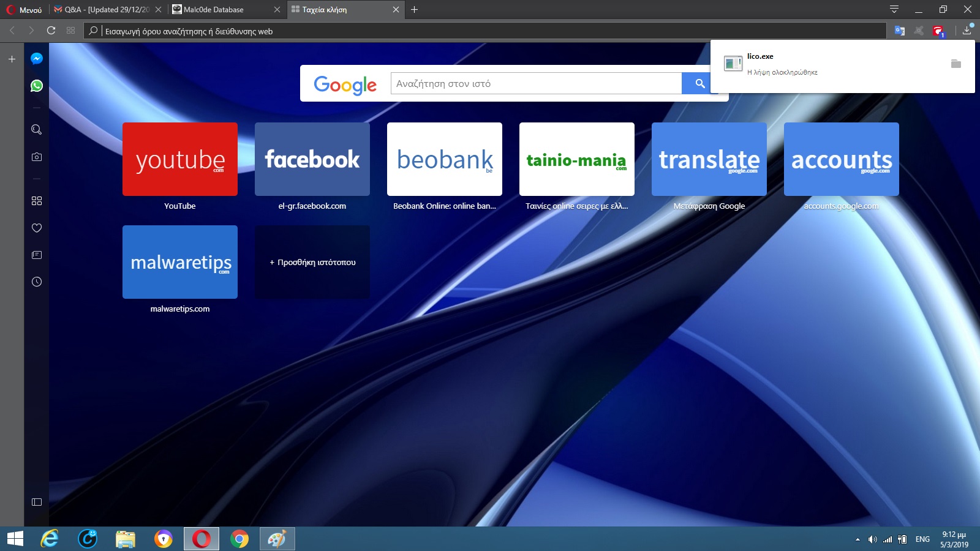Open the malwaretips speed dial tile
The width and height of the screenshot is (980, 551).
click(180, 262)
